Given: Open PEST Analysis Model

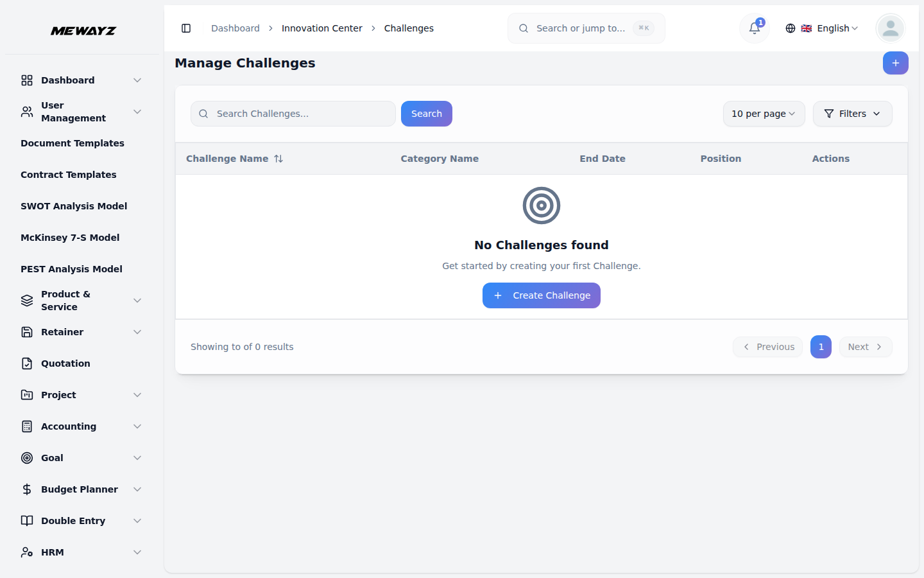Looking at the screenshot, I should [71, 269].
